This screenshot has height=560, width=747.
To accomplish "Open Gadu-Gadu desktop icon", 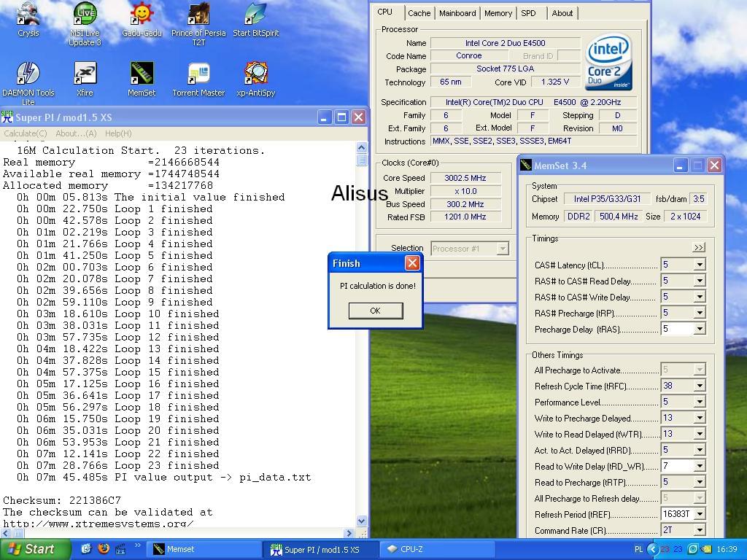I will click(x=142, y=19).
